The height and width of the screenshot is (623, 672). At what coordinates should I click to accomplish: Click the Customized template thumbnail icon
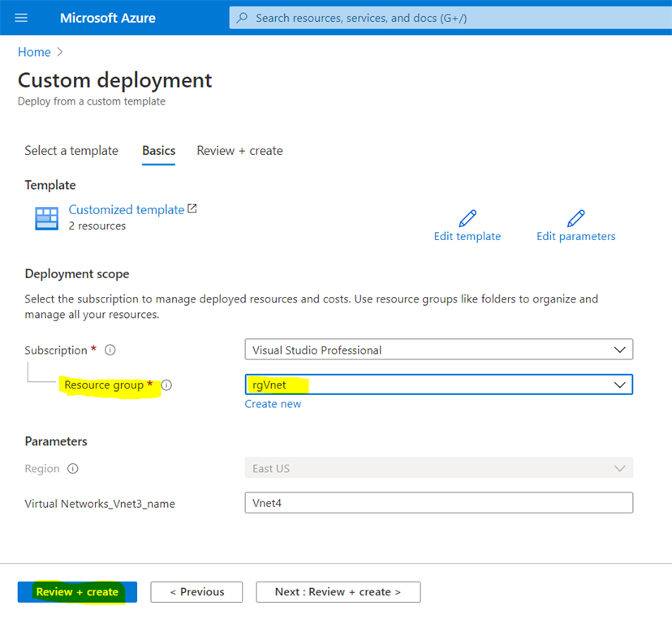tap(46, 217)
